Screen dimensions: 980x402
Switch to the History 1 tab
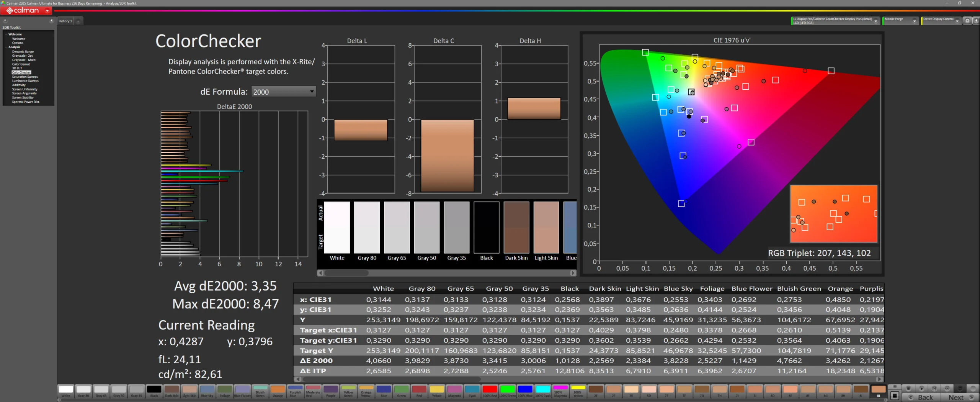pyautogui.click(x=65, y=21)
